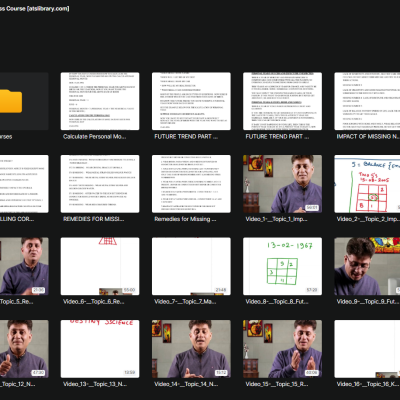The height and width of the screenshot is (400, 400).
Task: Select the file name Video_13-_Topic_13_N...
Action: pyautogui.click(x=95, y=384)
